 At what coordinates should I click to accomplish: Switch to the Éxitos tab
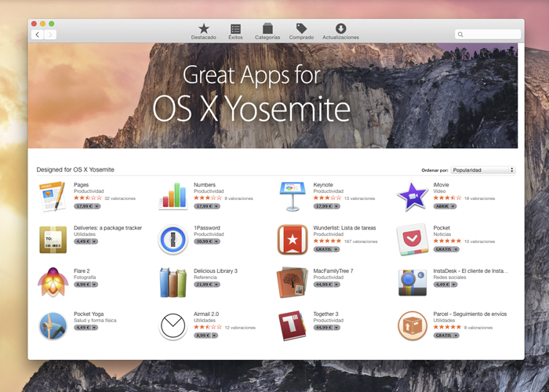click(x=235, y=31)
